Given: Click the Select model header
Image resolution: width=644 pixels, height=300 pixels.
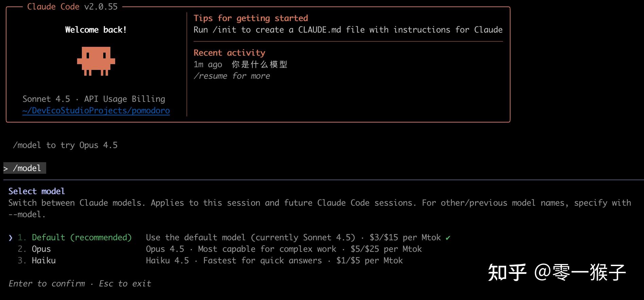Looking at the screenshot, I should pyautogui.click(x=37, y=191).
